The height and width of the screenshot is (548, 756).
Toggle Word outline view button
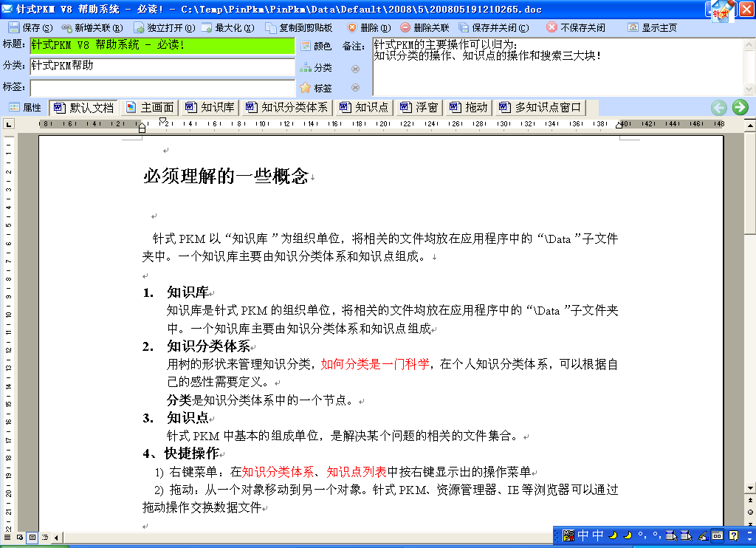point(45,538)
